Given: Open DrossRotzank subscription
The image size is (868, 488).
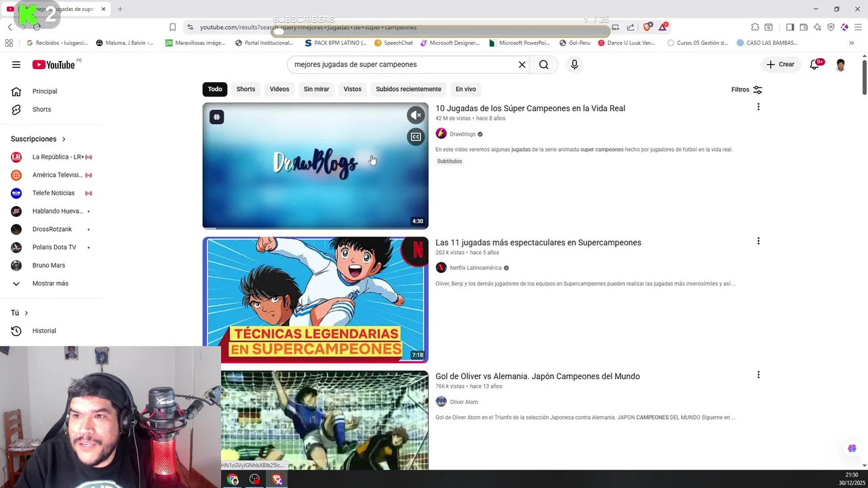Looking at the screenshot, I should (x=52, y=229).
